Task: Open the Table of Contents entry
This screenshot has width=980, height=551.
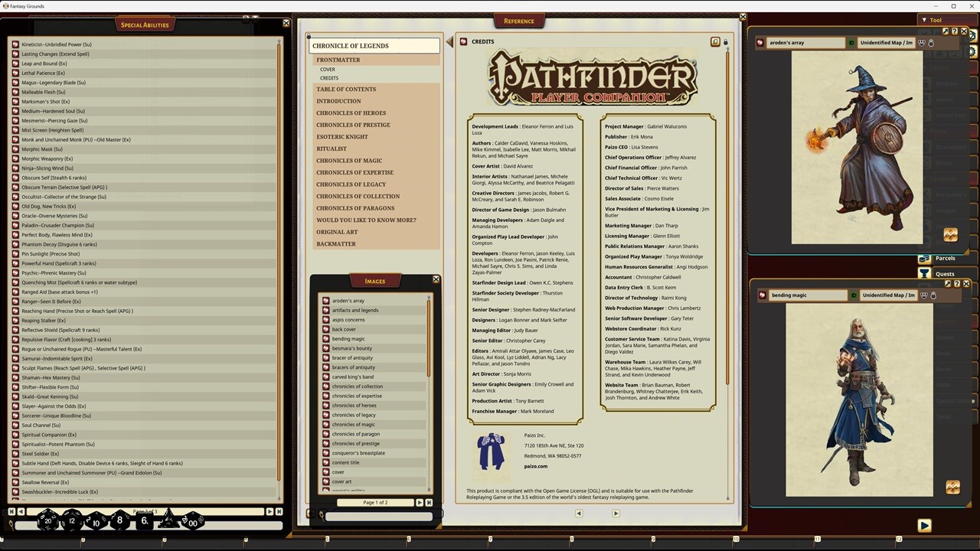Action: (x=345, y=89)
